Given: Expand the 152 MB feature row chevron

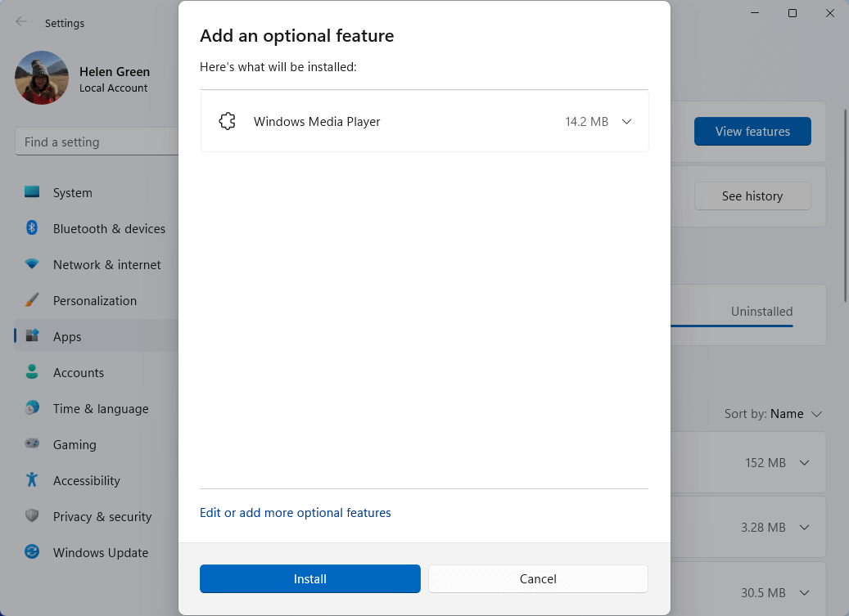Looking at the screenshot, I should click(805, 463).
